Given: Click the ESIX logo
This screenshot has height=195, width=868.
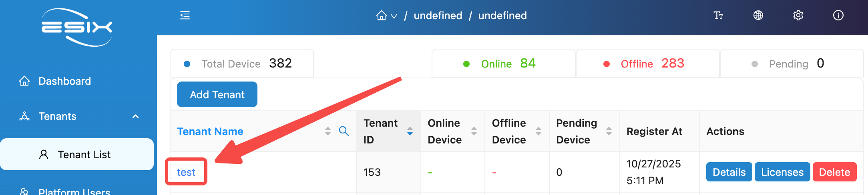Looking at the screenshot, I should [77, 27].
